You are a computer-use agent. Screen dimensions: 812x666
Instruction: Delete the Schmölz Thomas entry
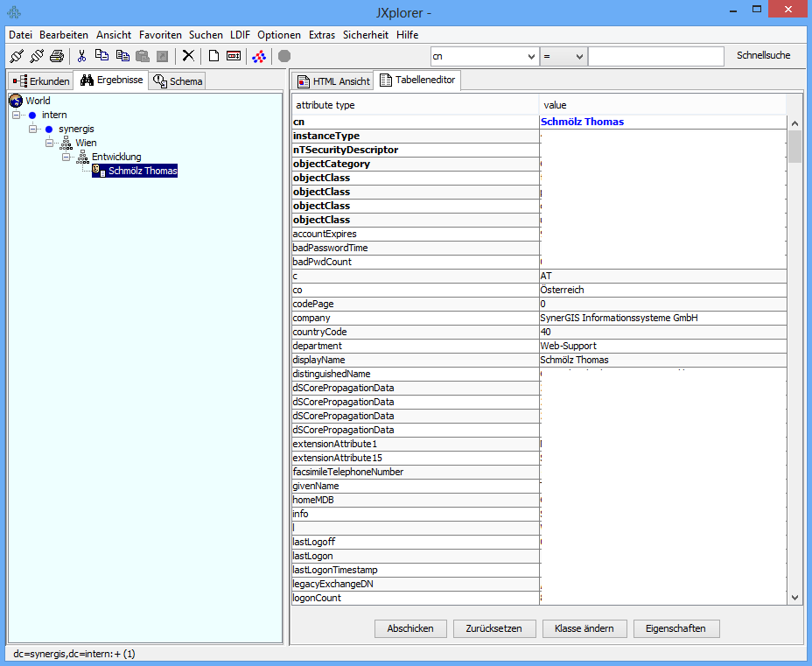pos(187,55)
